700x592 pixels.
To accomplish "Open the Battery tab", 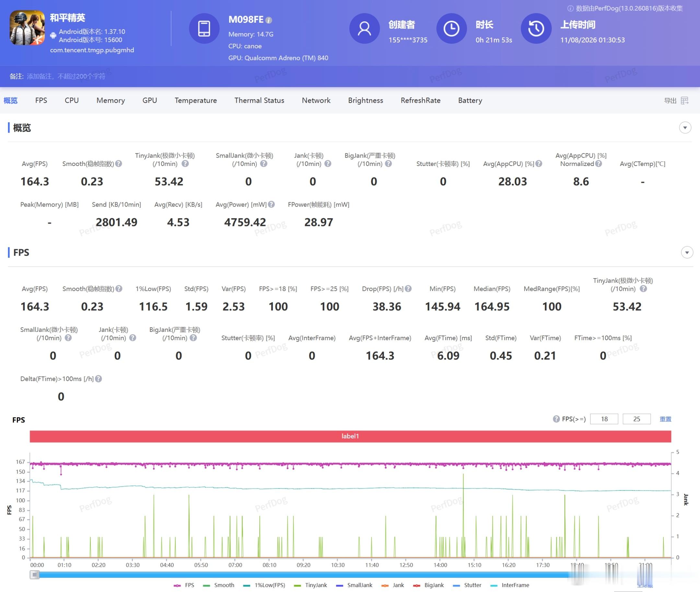I will pos(470,101).
